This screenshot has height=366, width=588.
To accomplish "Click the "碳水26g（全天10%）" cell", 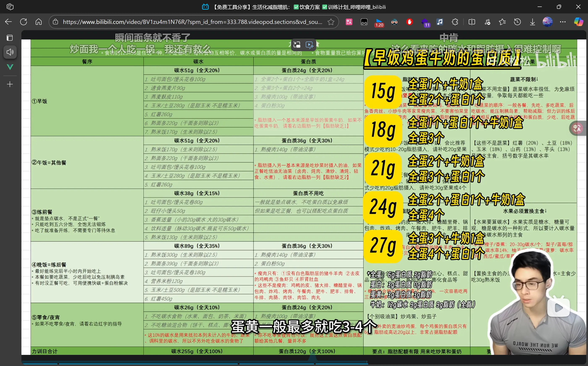I will [198, 307].
